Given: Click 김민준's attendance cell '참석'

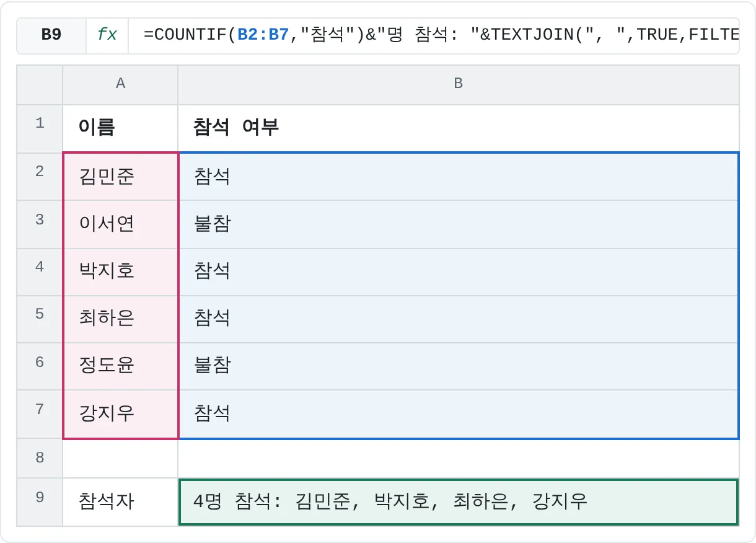Looking at the screenshot, I should (459, 177).
